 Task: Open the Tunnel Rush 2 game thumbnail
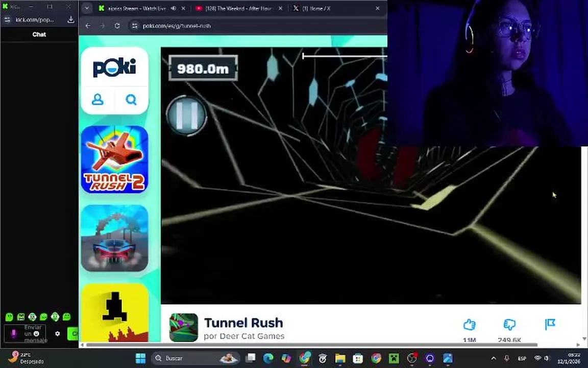(114, 159)
